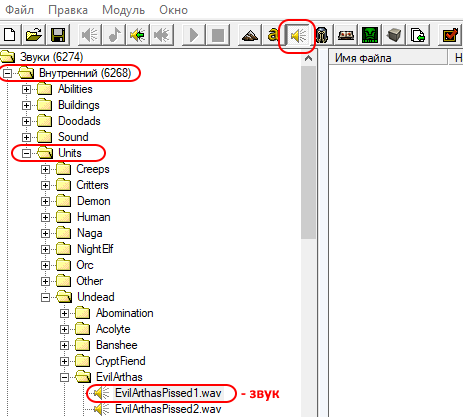Select the EvilArthas folder label
463x417 pixels.
click(x=119, y=377)
